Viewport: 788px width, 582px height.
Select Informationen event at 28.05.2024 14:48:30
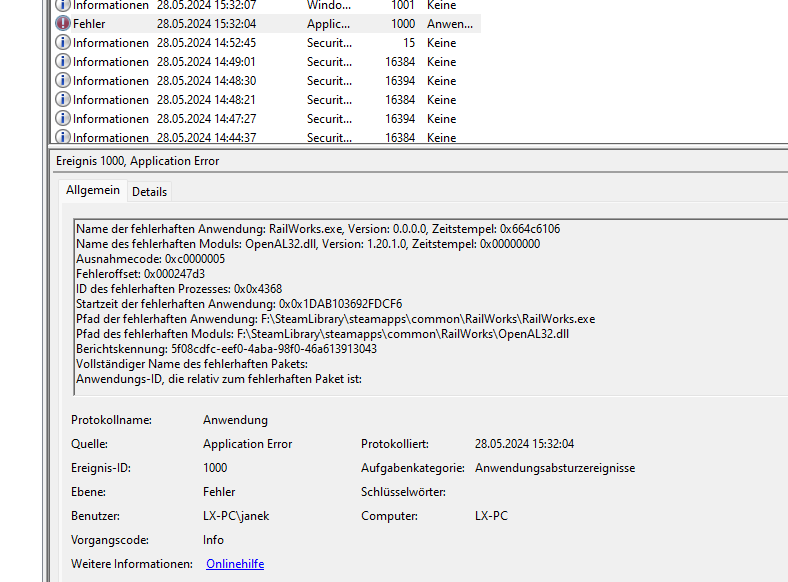point(267,80)
